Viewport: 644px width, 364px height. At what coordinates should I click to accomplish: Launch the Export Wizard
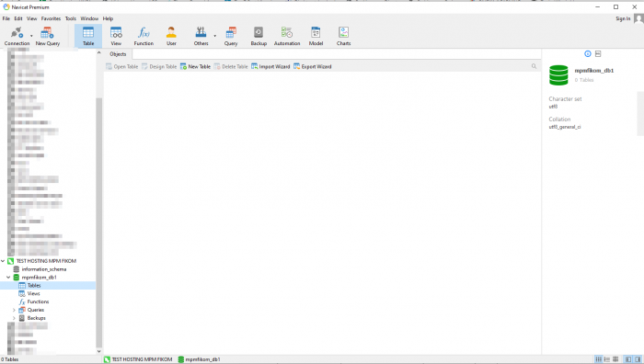[x=313, y=66]
